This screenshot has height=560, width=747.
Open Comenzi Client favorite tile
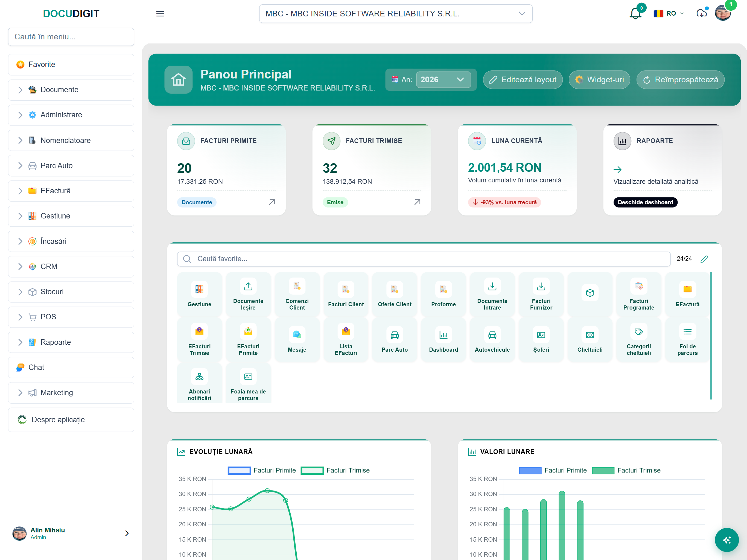(x=297, y=294)
